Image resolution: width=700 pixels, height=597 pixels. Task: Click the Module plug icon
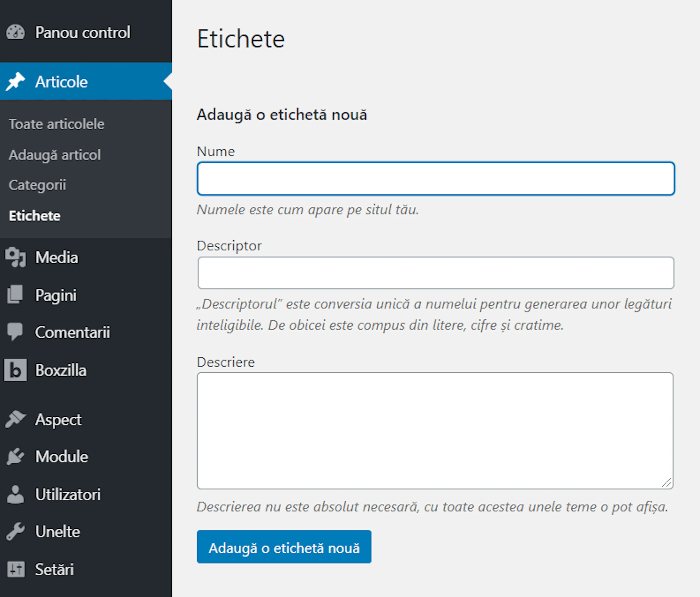coord(15,456)
